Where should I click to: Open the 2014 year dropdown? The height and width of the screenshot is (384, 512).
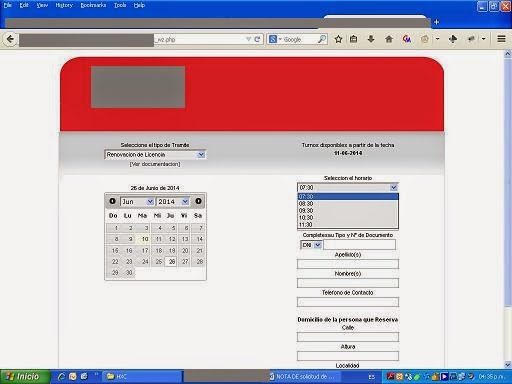click(173, 201)
